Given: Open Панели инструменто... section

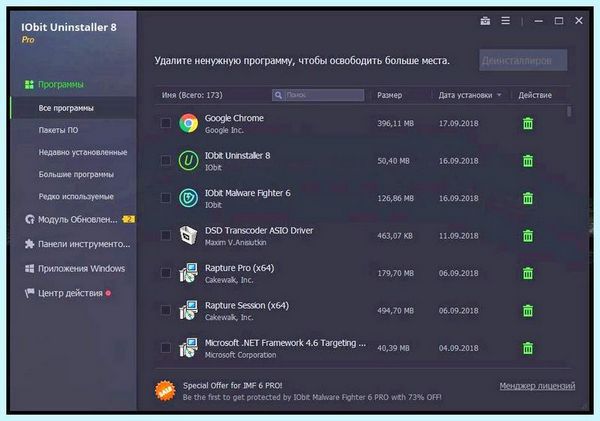Looking at the screenshot, I should pyautogui.click(x=84, y=244).
